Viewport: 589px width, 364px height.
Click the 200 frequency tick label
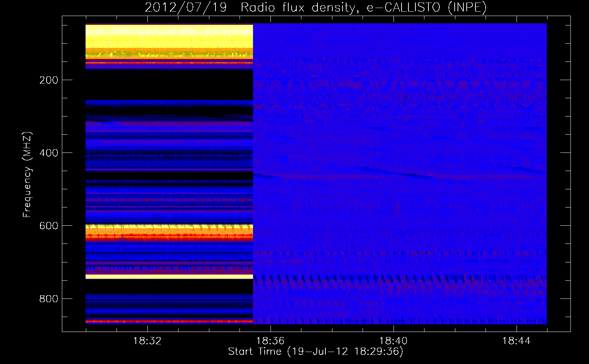(49, 80)
